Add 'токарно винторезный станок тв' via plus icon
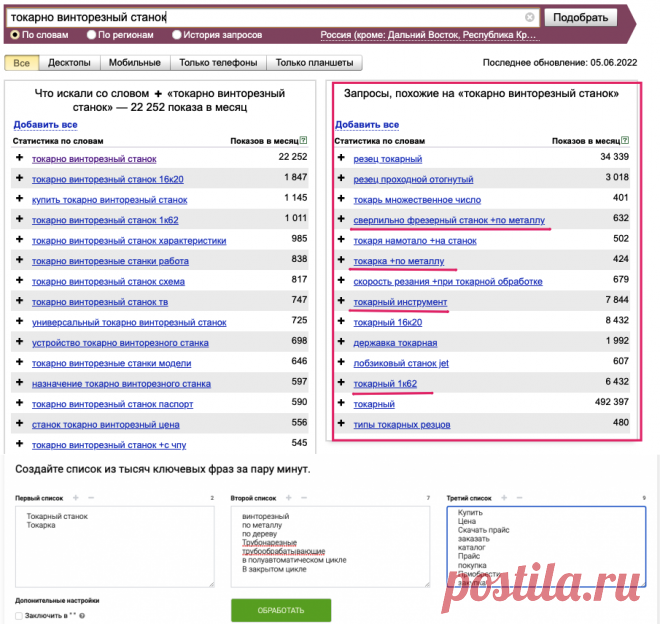This screenshot has height=624, width=660. click(19, 300)
